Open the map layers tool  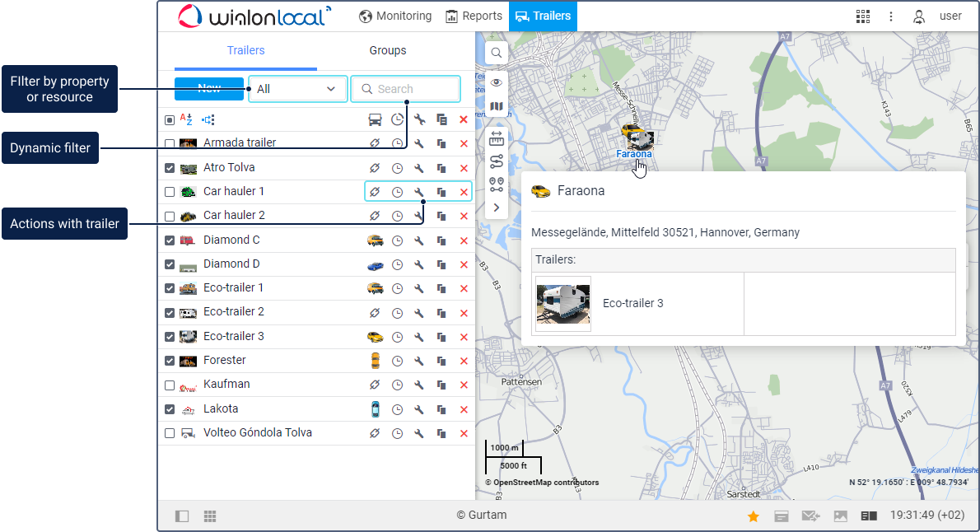[x=497, y=106]
